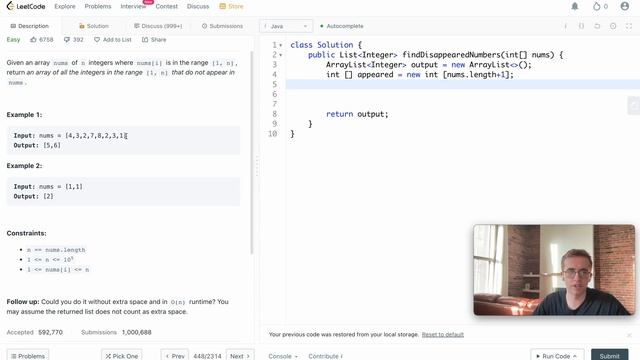
Task: Click the panel divider handle
Action: (x=257, y=165)
